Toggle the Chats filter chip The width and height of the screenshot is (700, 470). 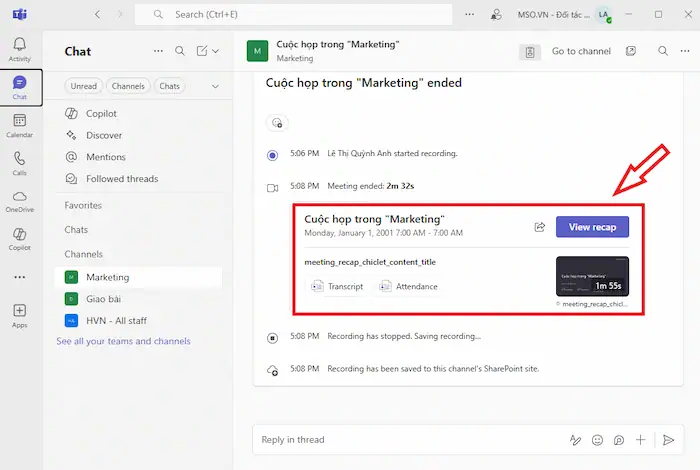coord(170,86)
